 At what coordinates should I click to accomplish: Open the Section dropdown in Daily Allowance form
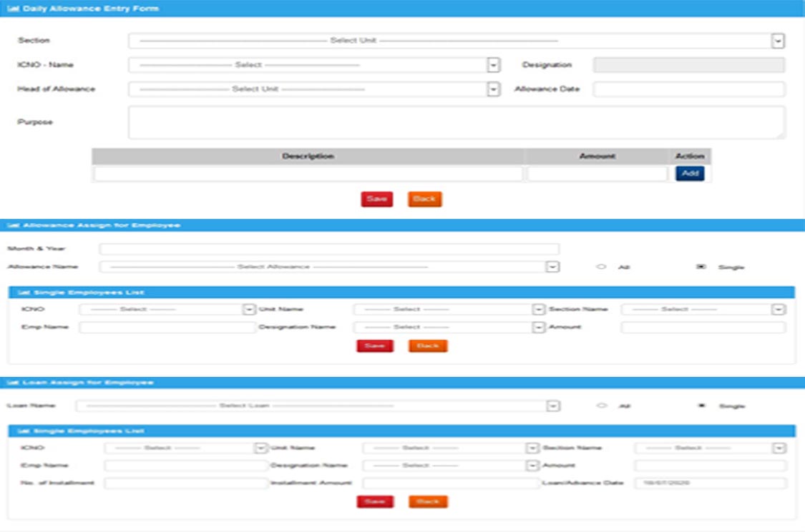click(457, 41)
